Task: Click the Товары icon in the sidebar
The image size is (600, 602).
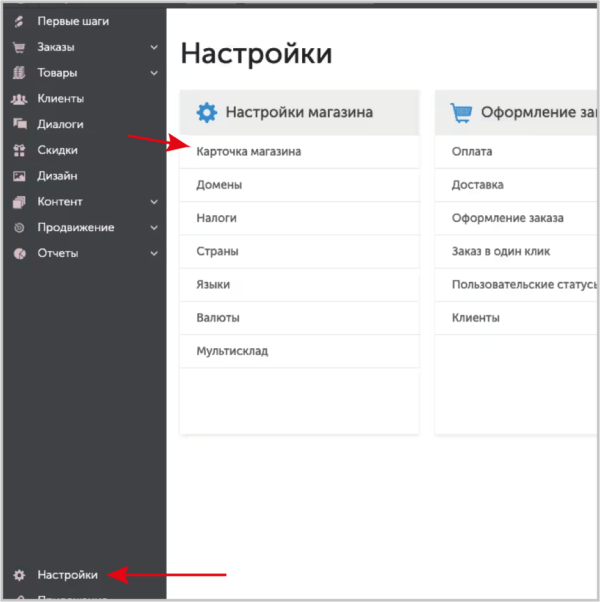Action: (19, 73)
